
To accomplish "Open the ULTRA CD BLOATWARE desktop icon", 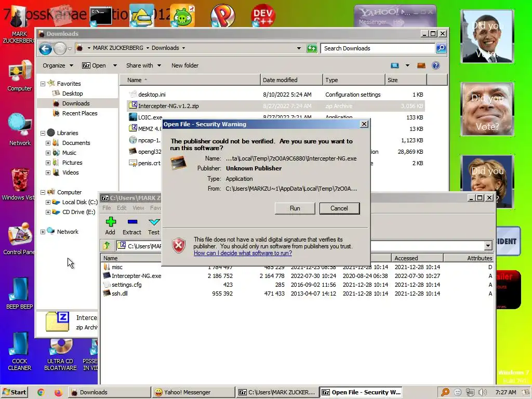I will click(60, 355).
